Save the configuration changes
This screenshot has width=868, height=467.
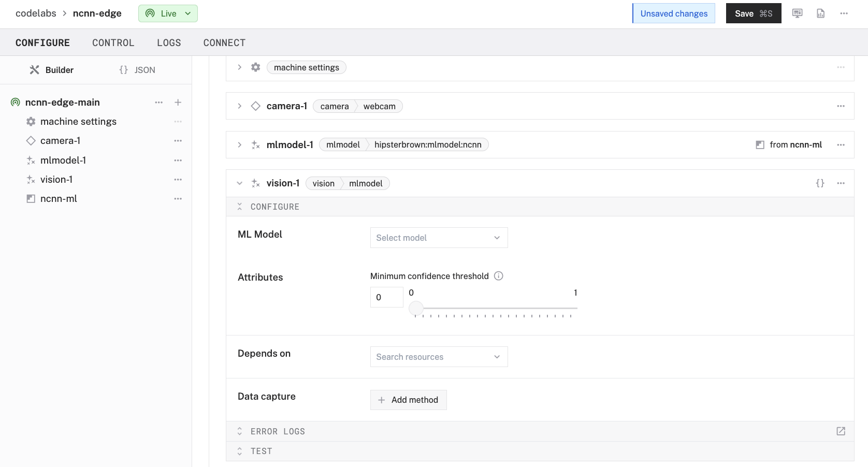click(x=754, y=13)
